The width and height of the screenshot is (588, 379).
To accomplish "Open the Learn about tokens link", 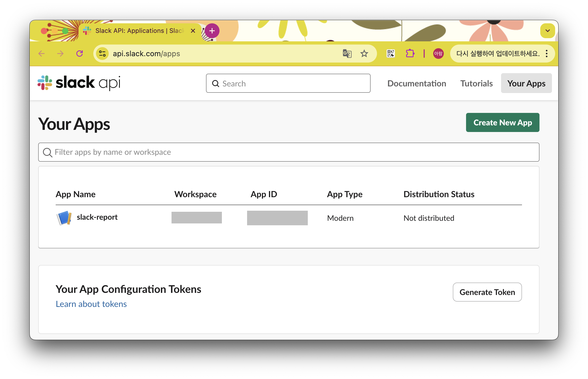I will tap(91, 304).
